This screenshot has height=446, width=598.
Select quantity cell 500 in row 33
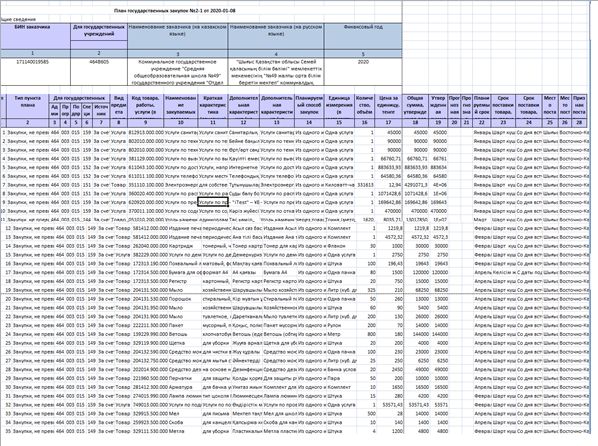(x=367, y=414)
